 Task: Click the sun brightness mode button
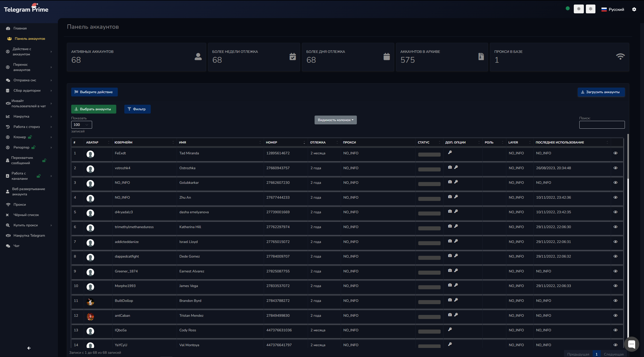click(x=579, y=9)
